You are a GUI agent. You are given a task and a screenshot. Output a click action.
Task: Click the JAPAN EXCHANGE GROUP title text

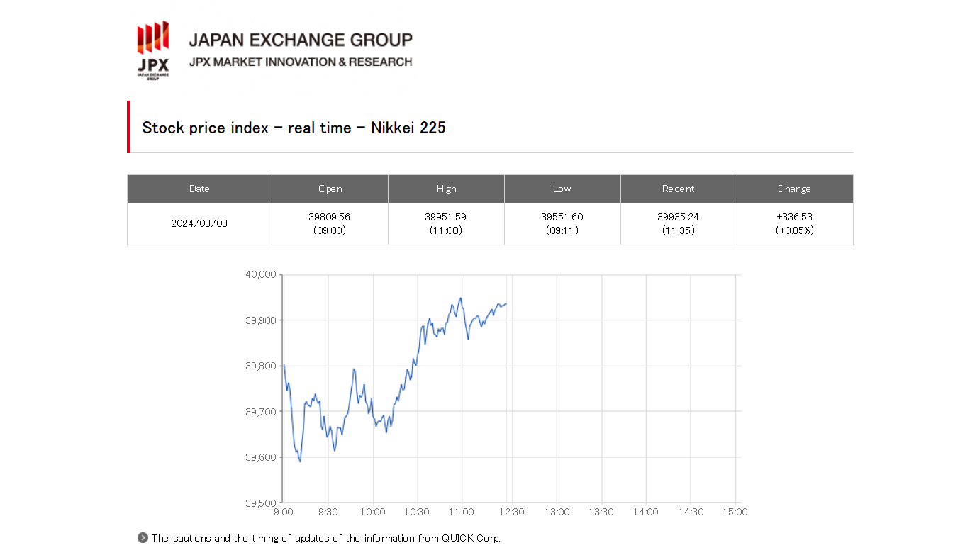300,40
